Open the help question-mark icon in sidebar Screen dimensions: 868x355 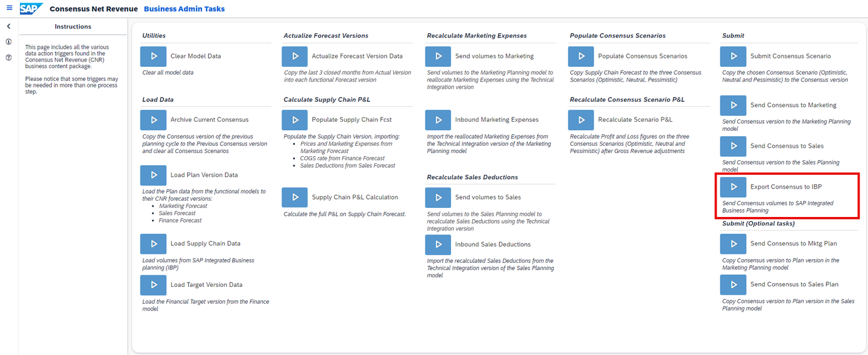tap(8, 58)
